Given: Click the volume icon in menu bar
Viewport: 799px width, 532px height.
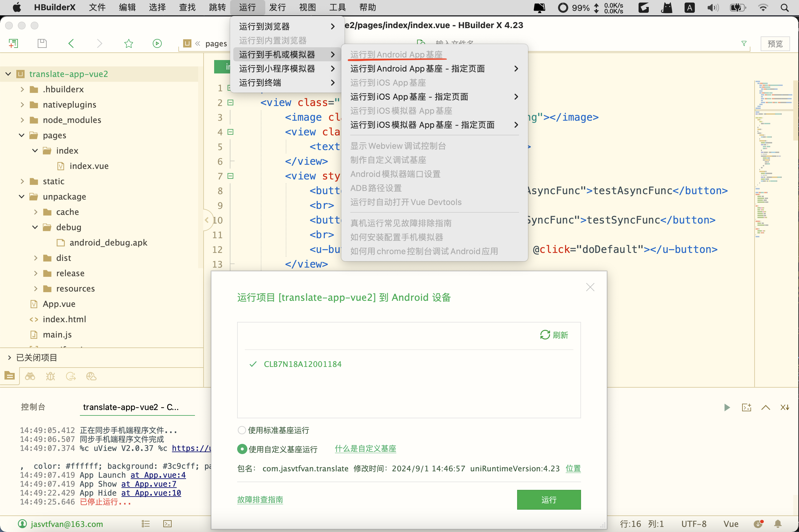Looking at the screenshot, I should point(713,7).
